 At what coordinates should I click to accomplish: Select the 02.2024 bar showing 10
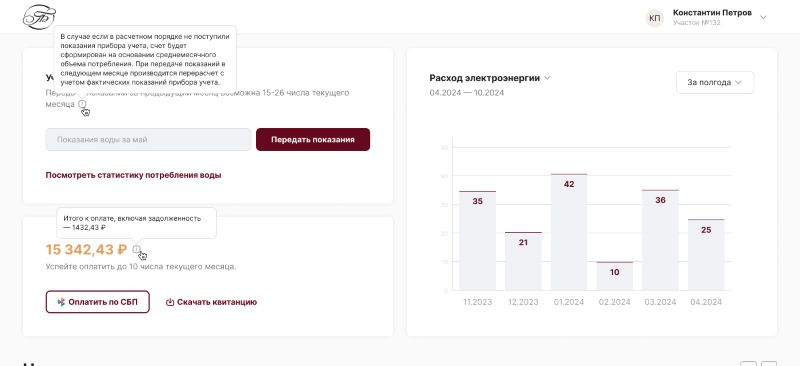click(x=615, y=276)
